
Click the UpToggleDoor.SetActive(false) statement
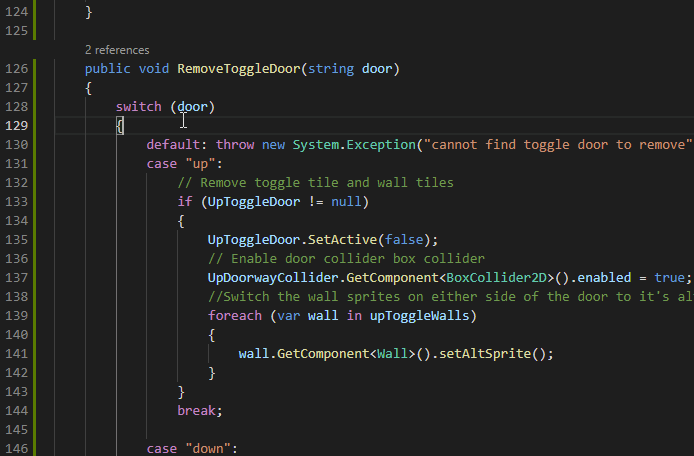323,240
